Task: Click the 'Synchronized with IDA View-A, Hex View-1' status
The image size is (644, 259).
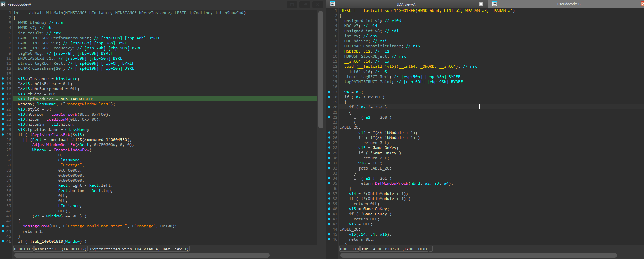Action: (x=139, y=249)
